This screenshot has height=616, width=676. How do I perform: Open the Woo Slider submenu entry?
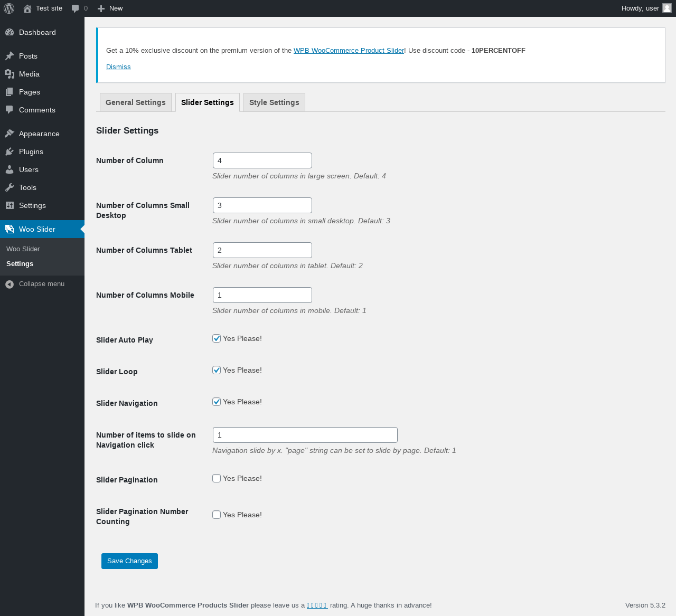[23, 249]
